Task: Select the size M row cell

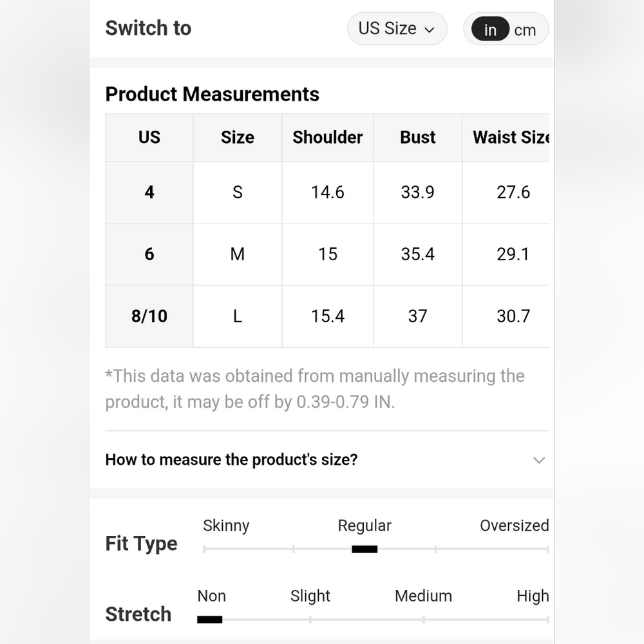Action: point(238,254)
